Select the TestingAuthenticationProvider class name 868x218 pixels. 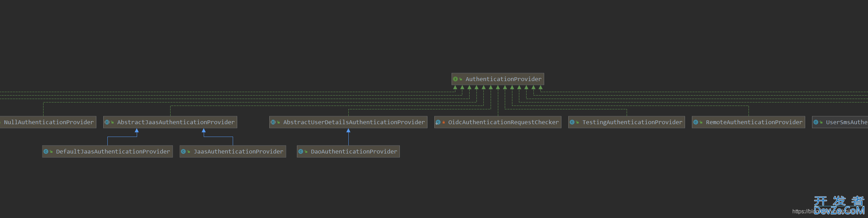[x=632, y=122]
